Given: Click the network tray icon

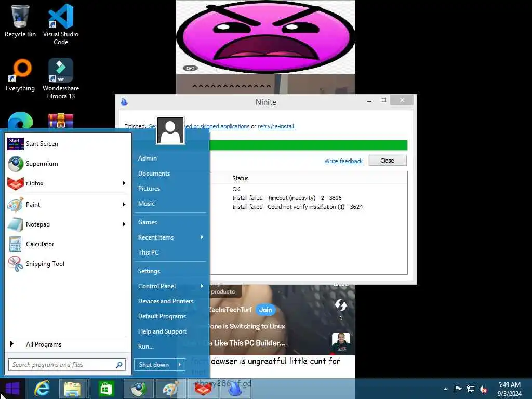Looking at the screenshot, I should click(471, 389).
